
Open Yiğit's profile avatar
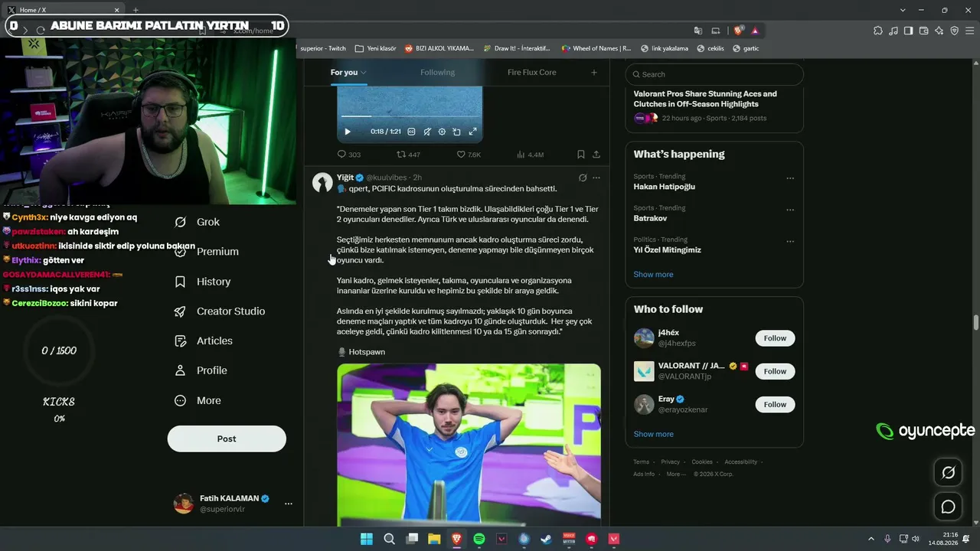[x=322, y=182]
